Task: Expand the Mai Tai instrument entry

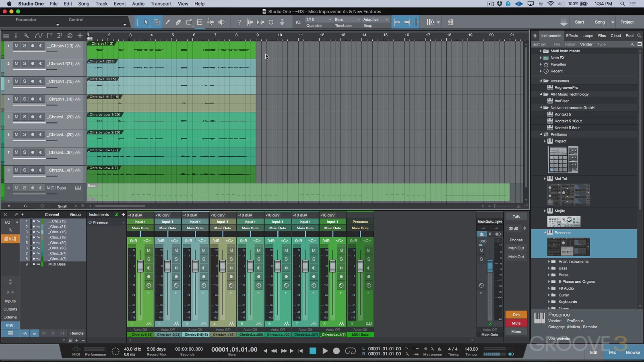Action: click(545, 179)
